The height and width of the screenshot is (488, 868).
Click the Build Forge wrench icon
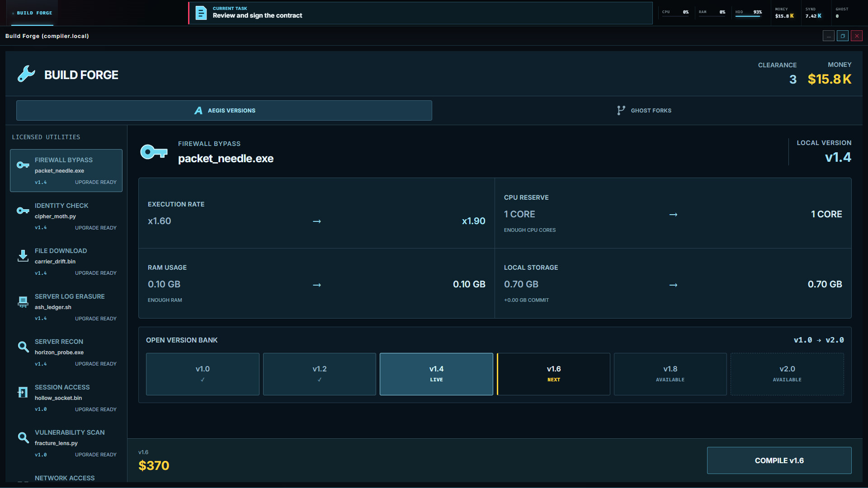[26, 74]
